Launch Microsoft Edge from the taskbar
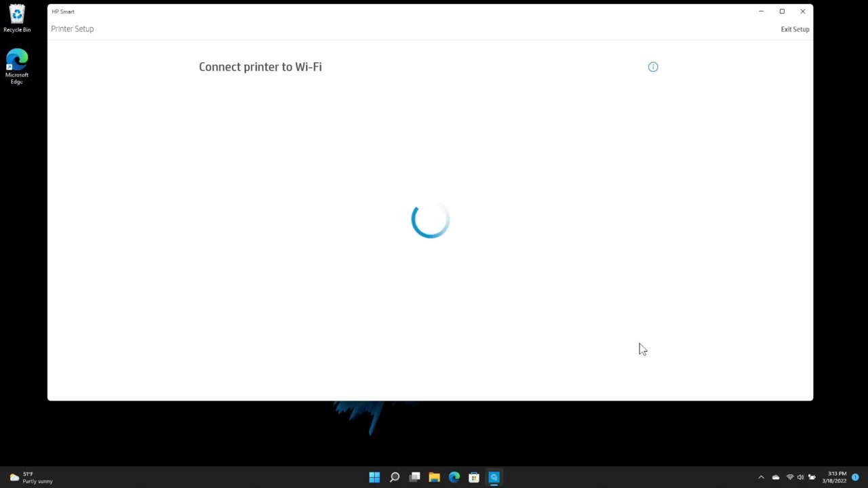 pyautogui.click(x=454, y=477)
